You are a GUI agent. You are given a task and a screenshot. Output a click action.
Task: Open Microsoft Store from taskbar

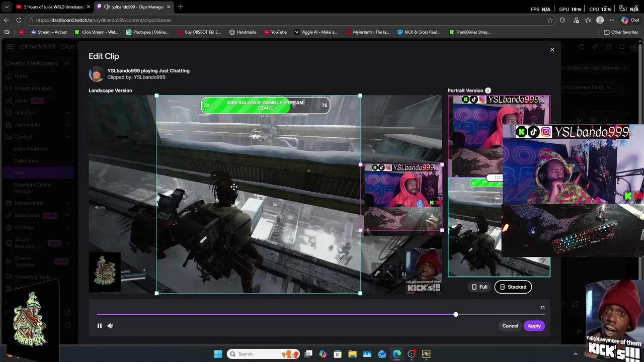pyautogui.click(x=338, y=354)
